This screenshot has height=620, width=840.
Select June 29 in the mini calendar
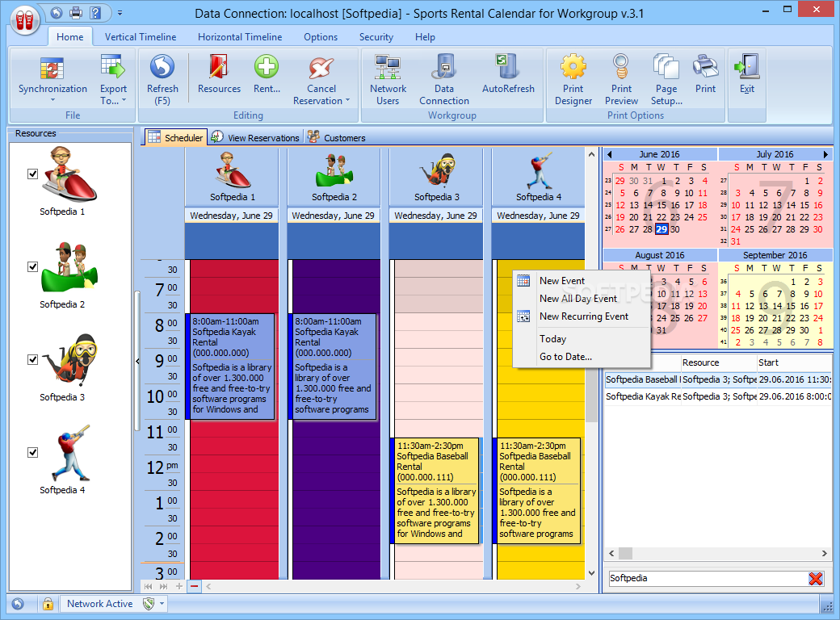coord(661,229)
